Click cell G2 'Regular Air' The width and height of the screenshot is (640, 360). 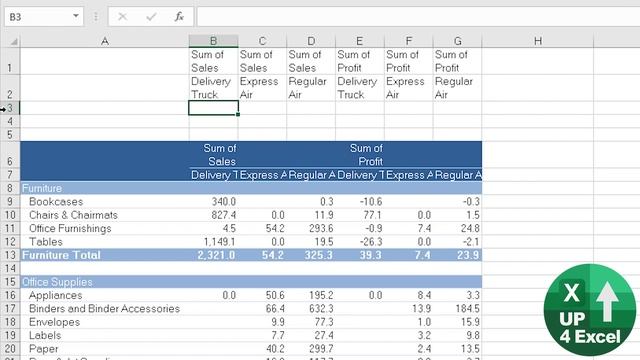[458, 88]
